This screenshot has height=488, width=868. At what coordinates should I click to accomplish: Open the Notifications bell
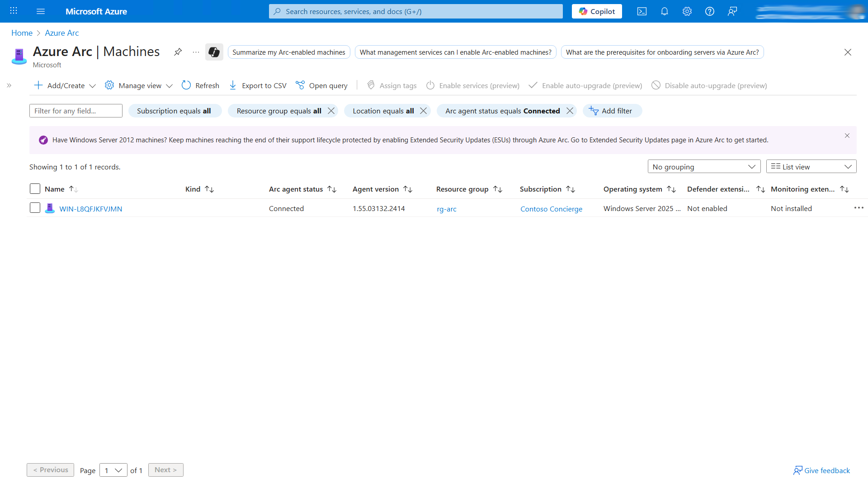click(x=664, y=11)
